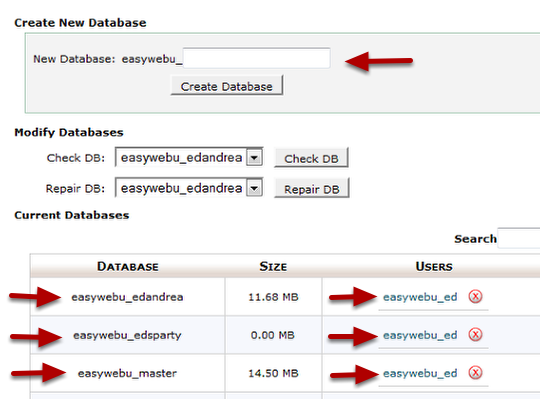Open easywebu_ed user link in easywebu_master row
This screenshot has width=540, height=399.
point(420,373)
